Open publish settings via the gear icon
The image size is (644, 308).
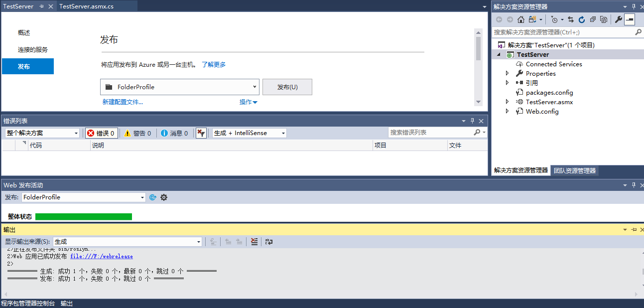tap(164, 197)
